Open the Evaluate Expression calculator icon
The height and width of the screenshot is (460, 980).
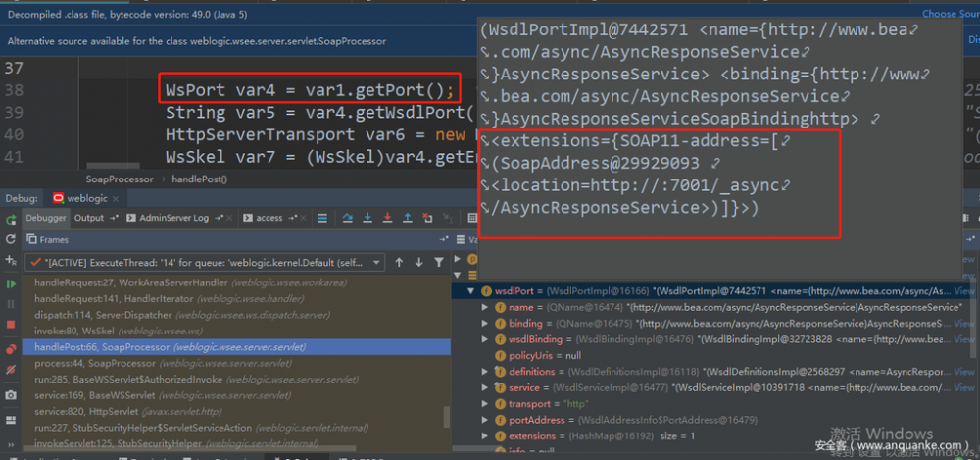473,218
